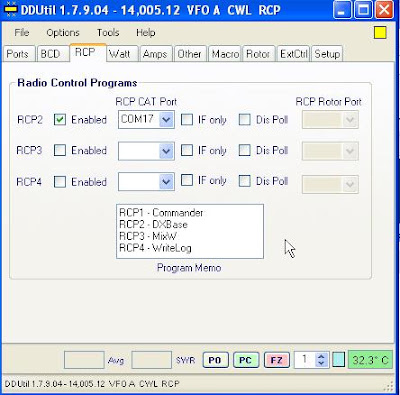This screenshot has width=400, height=395.
Task: Open the Tools menu
Action: 108,33
